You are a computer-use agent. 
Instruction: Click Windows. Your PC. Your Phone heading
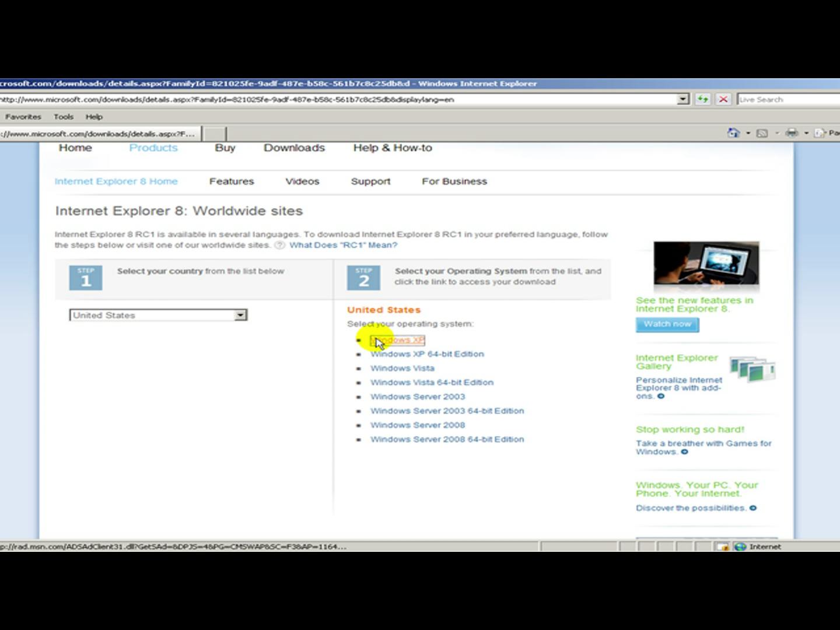[696, 489]
